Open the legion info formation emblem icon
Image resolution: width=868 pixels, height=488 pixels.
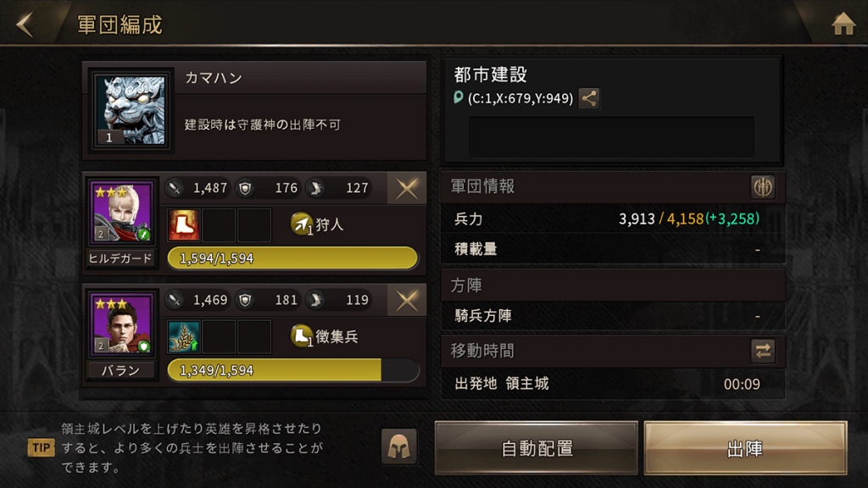(x=763, y=187)
